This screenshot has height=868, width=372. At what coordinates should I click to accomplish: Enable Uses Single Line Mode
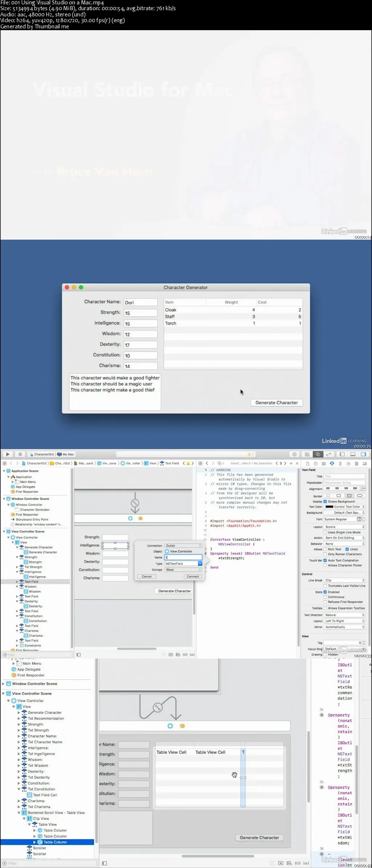[x=325, y=532]
